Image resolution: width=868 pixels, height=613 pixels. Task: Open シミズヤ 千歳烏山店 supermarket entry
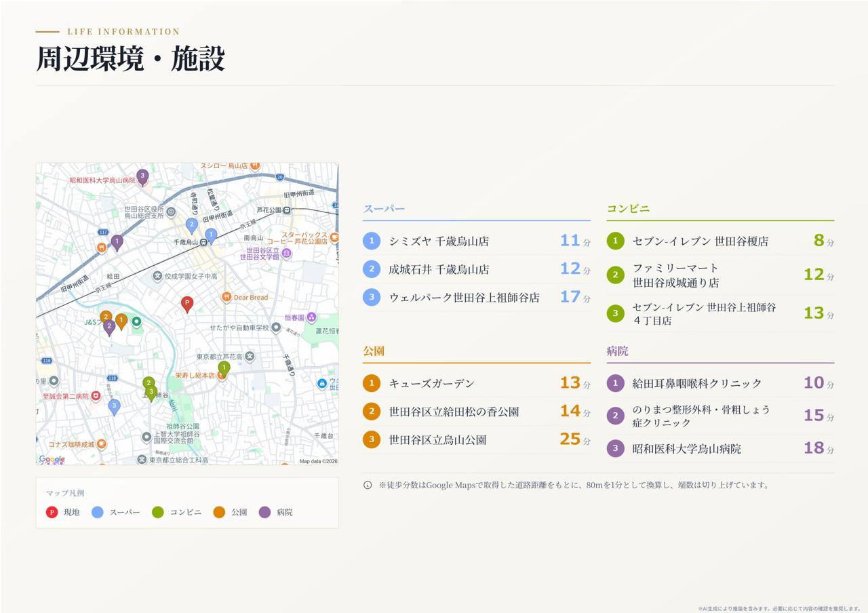[477, 241]
